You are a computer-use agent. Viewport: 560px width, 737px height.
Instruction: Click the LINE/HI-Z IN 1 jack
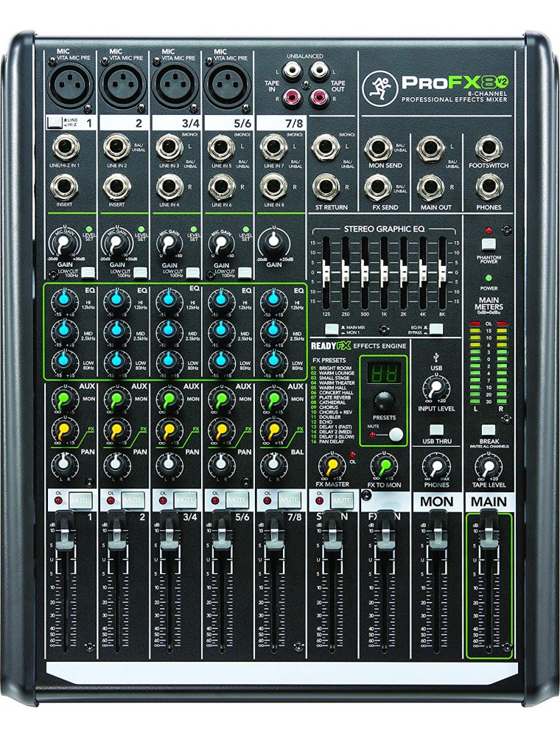tap(66, 147)
